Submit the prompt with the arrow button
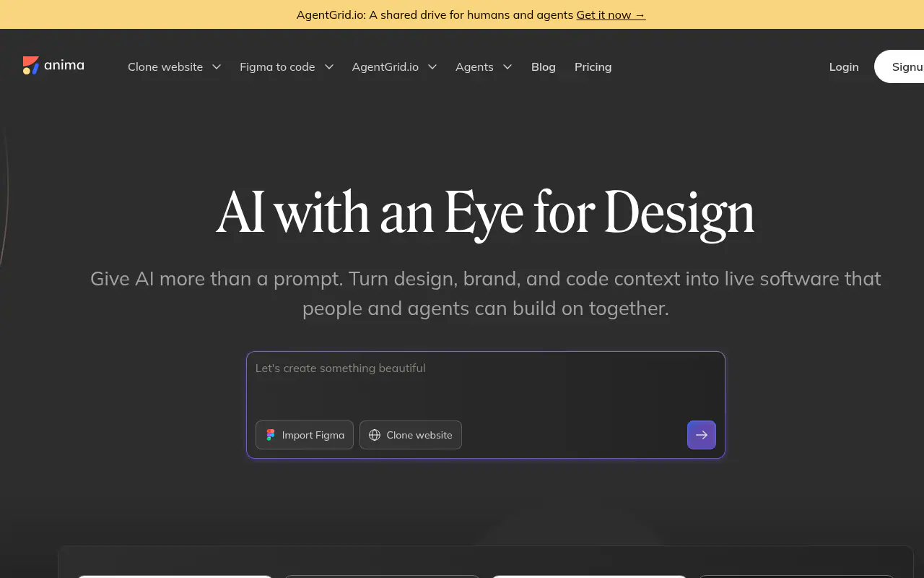Viewport: 924px width, 578px height. [702, 435]
